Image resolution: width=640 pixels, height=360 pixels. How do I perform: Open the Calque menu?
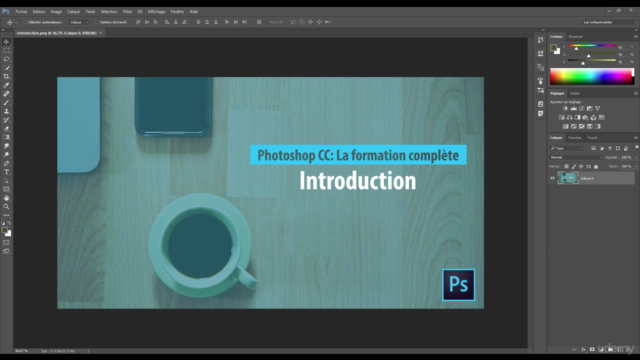point(73,11)
